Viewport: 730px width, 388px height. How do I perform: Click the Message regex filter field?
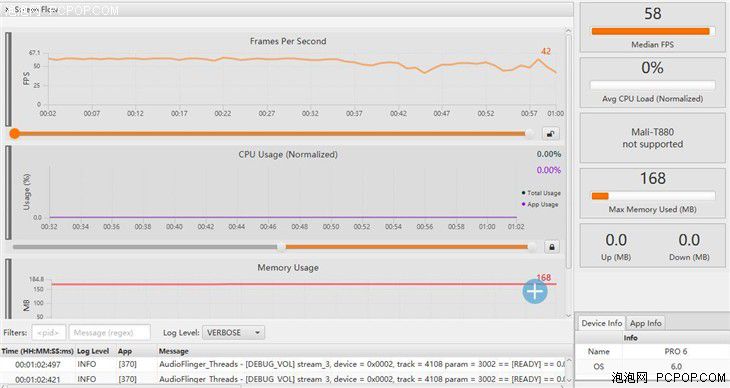point(109,333)
